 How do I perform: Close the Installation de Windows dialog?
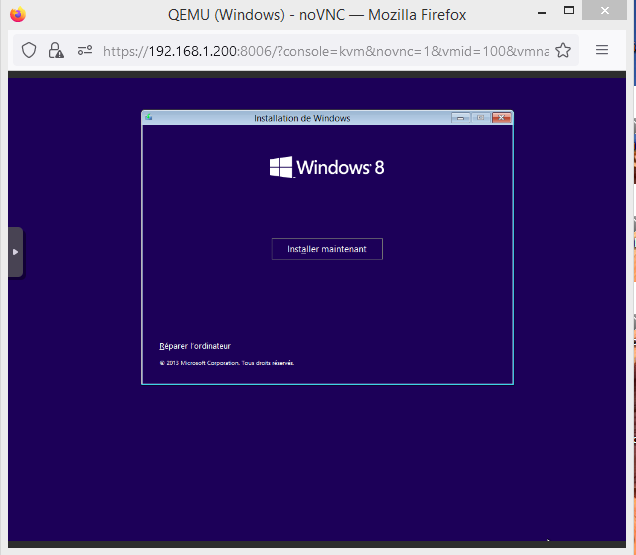point(501,118)
